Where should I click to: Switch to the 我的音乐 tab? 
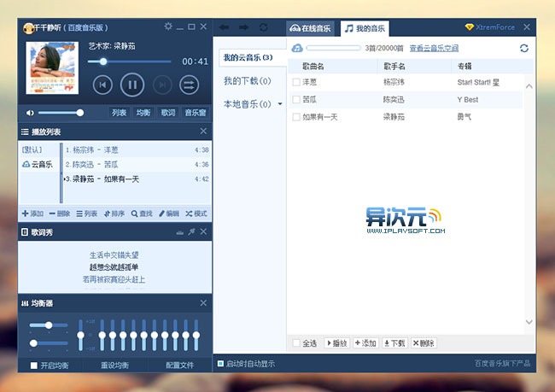[x=365, y=28]
